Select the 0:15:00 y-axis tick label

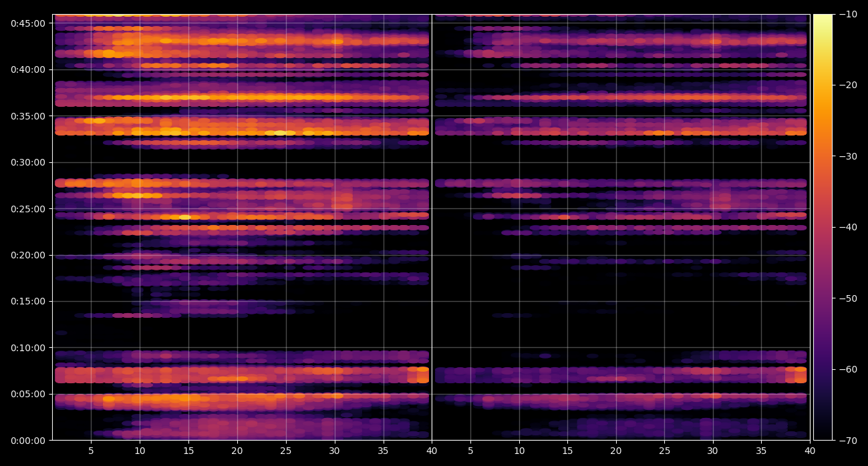point(28,301)
